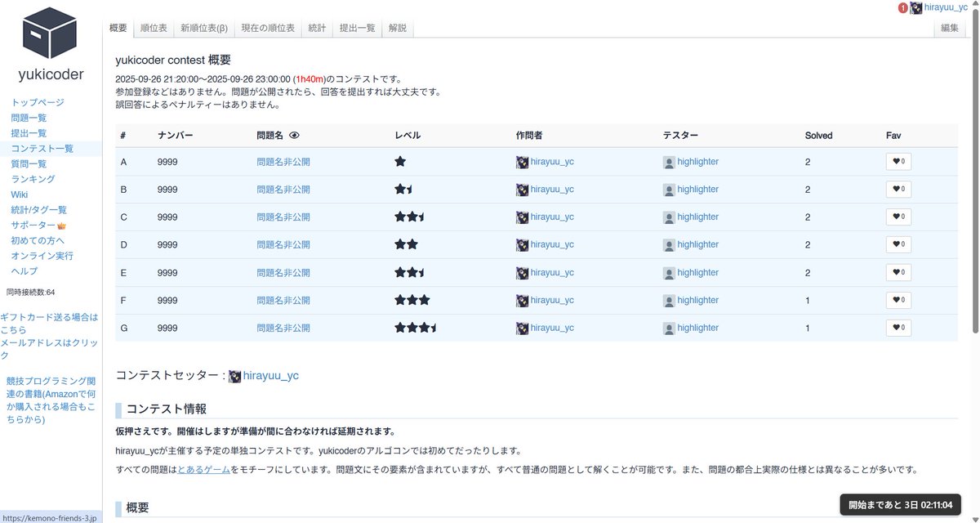The width and height of the screenshot is (980, 523).
Task: Open 統計/タグ一覧 in the sidebar
Action: point(39,210)
